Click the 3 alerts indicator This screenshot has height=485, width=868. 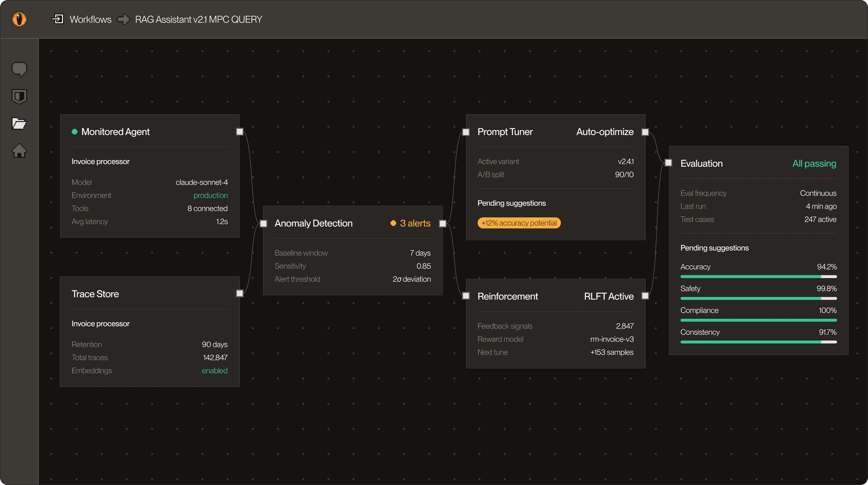(x=410, y=223)
